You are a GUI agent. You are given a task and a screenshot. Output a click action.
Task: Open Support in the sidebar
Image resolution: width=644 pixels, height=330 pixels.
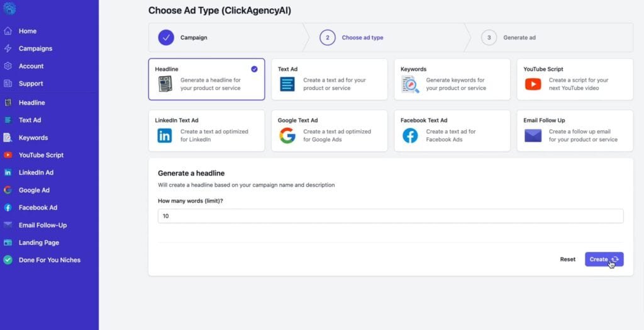point(31,84)
